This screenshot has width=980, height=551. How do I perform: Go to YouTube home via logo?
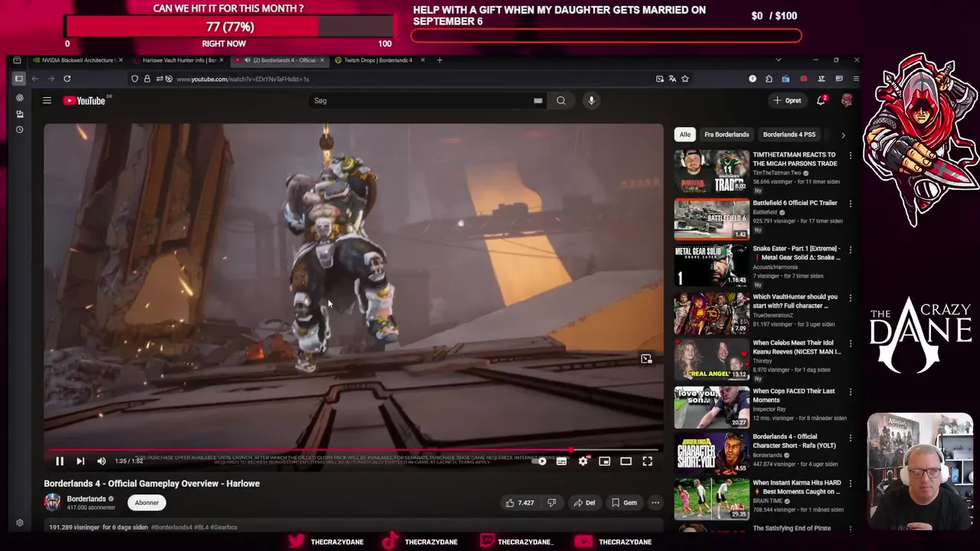coord(84,100)
